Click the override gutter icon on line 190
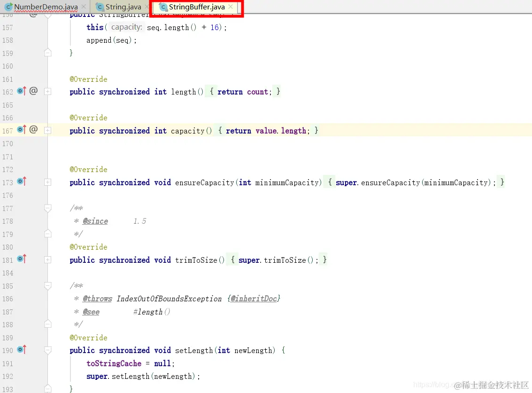Screen dimensions: 532x393 click(22, 350)
